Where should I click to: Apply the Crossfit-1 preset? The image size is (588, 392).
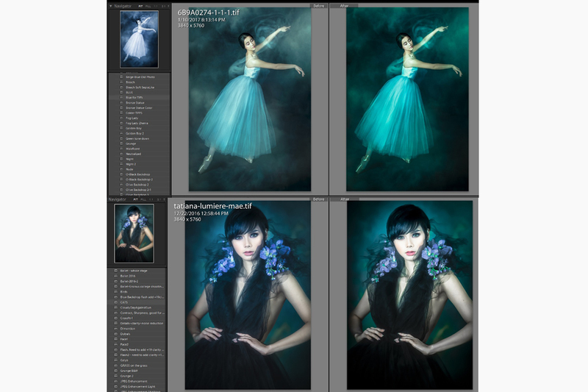[127, 318]
